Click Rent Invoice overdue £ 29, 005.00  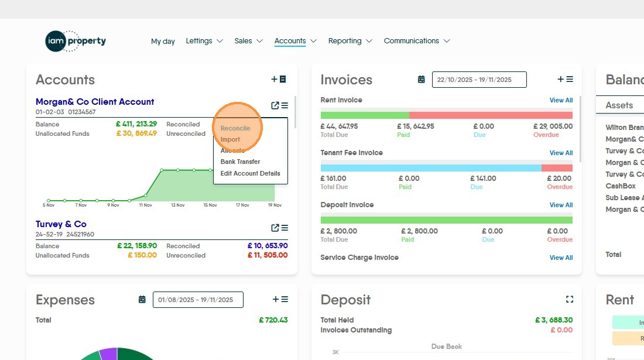click(553, 126)
